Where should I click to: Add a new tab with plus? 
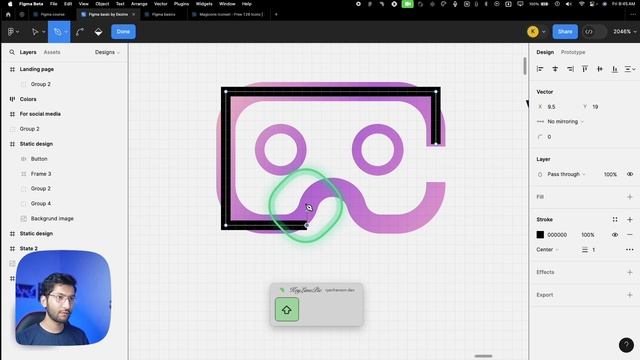(276, 14)
